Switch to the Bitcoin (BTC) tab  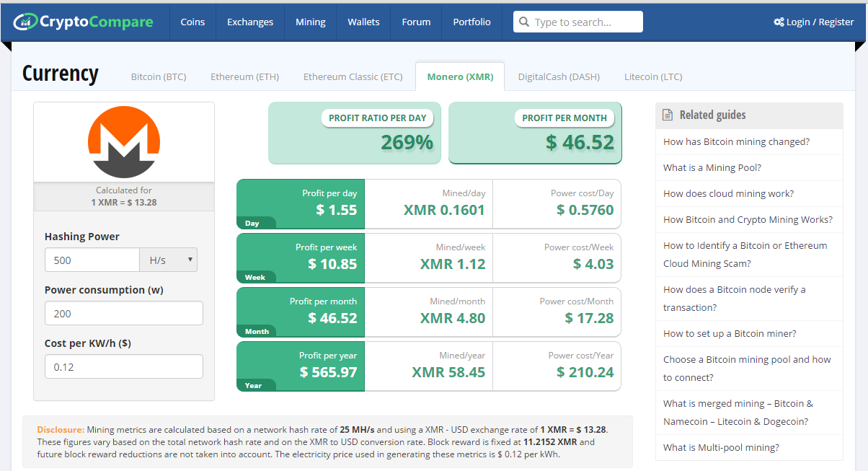159,76
